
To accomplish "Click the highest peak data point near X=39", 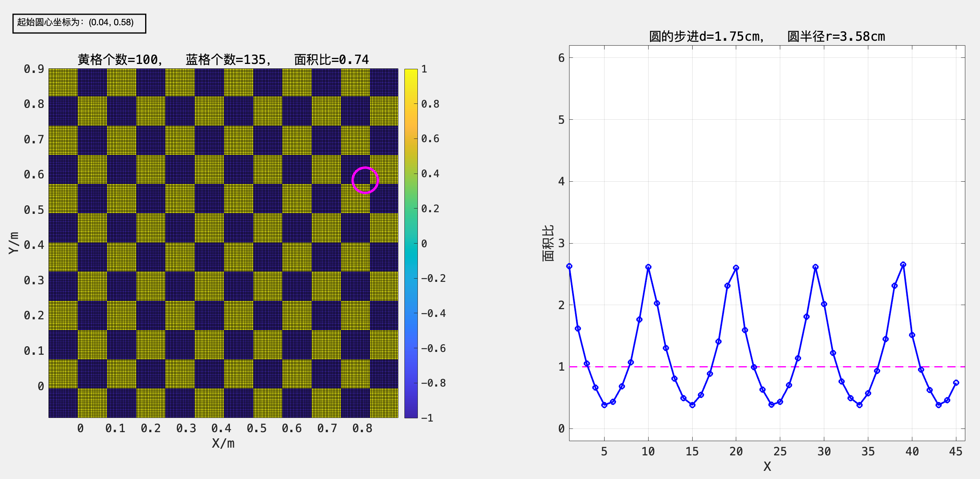I will (x=903, y=264).
